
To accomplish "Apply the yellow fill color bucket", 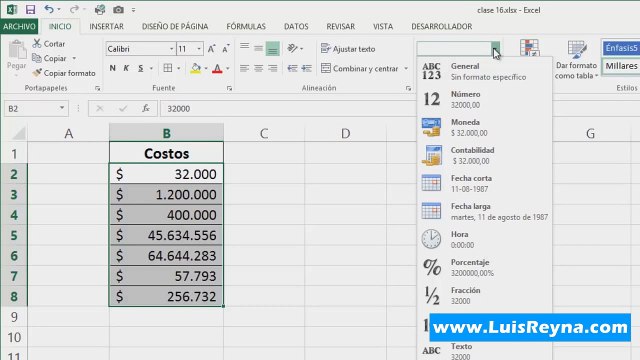I will (196, 68).
